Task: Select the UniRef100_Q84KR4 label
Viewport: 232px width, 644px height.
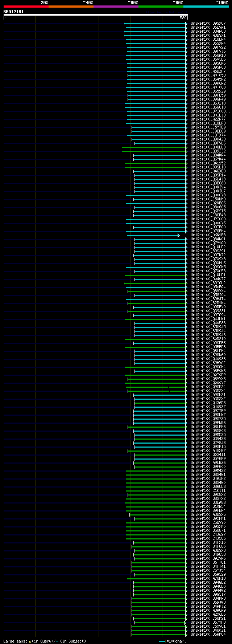Action: pyautogui.click(x=208, y=155)
